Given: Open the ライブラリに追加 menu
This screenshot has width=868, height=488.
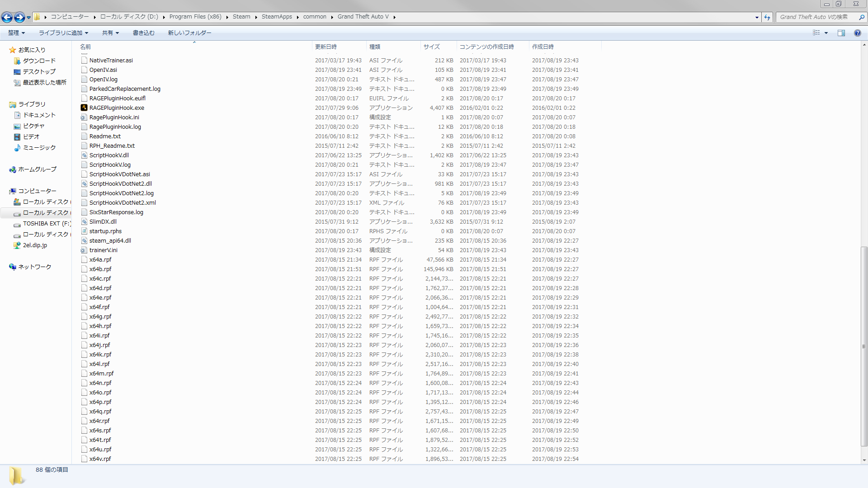Looking at the screenshot, I should point(63,33).
